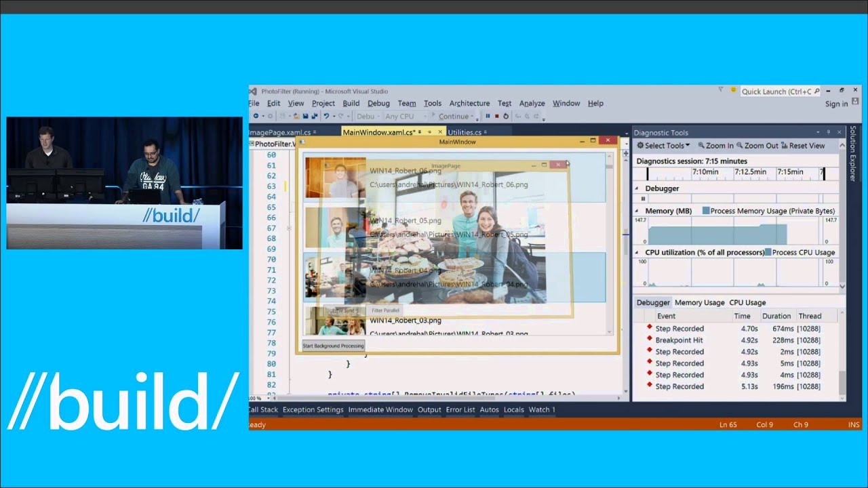Switch to the CPU Usage tab

point(747,302)
